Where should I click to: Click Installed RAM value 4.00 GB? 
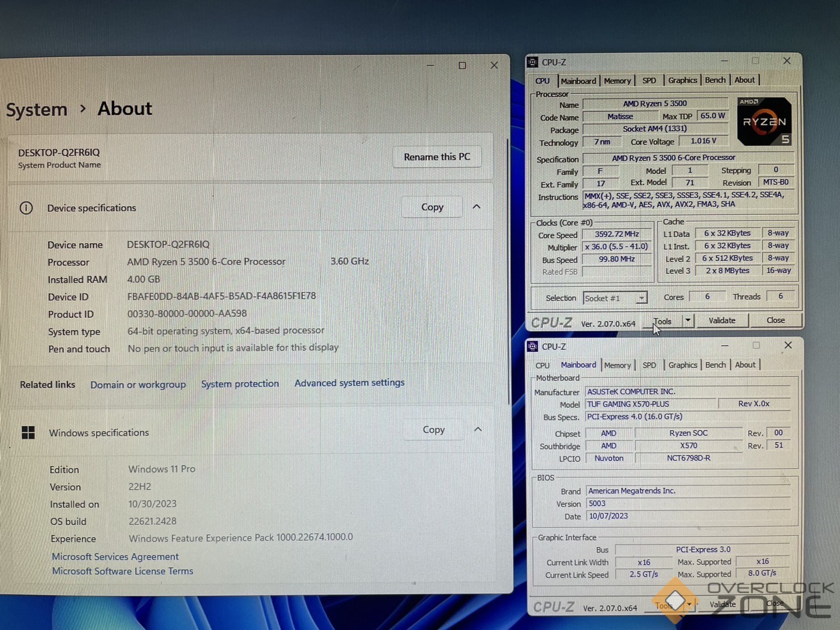144,279
